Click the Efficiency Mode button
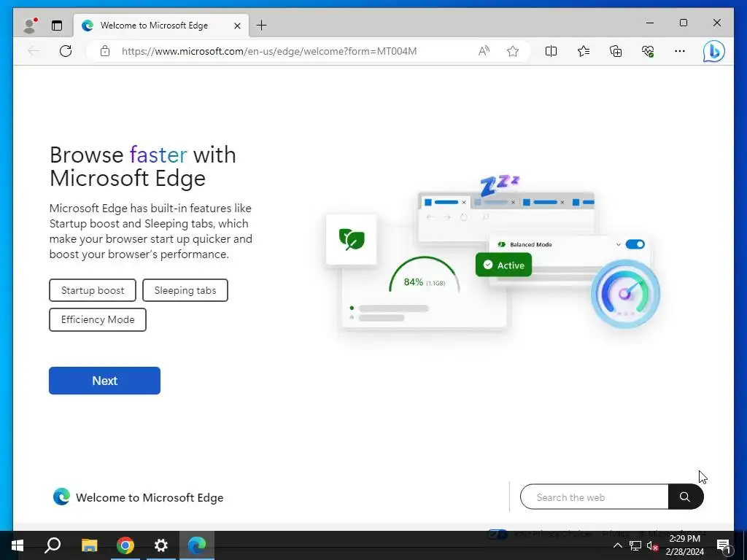Image resolution: width=747 pixels, height=560 pixels. tap(98, 319)
